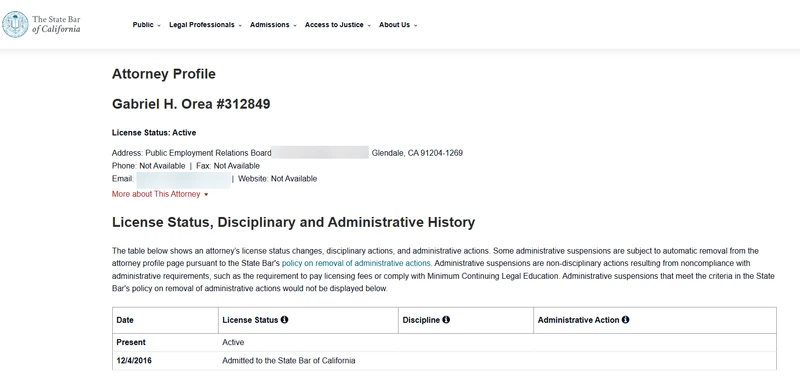Open the About Us menu
This screenshot has width=800, height=387.
point(398,25)
